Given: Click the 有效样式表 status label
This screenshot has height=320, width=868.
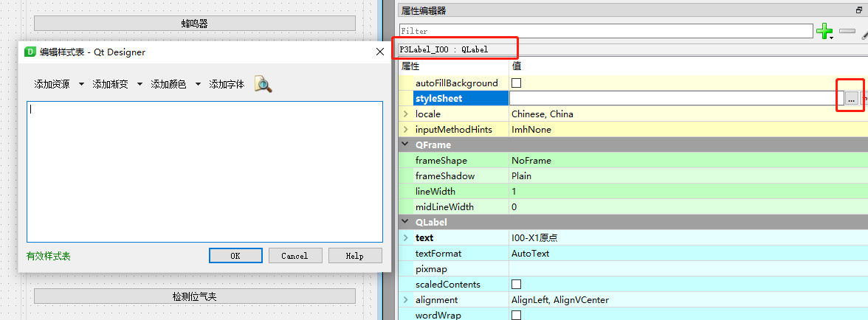Looking at the screenshot, I should (x=49, y=256).
